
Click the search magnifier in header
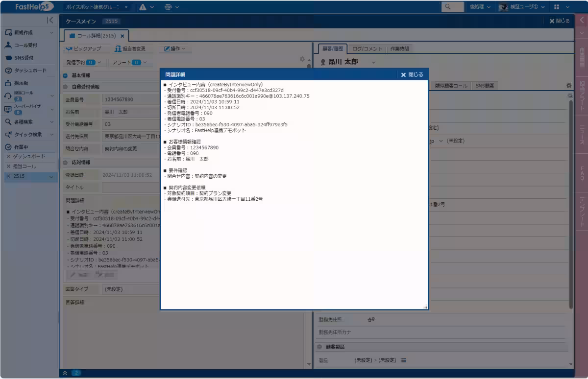[x=447, y=7]
